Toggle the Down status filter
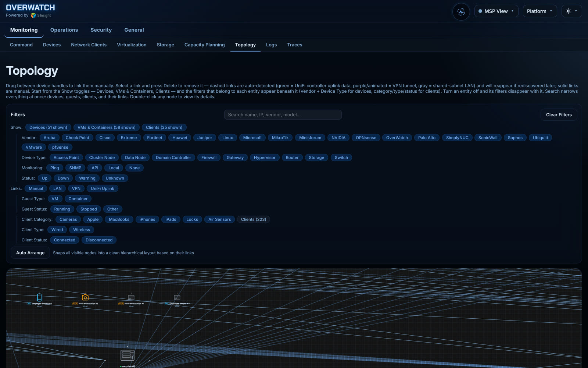Screen dimensions: 588x368 [63, 178]
